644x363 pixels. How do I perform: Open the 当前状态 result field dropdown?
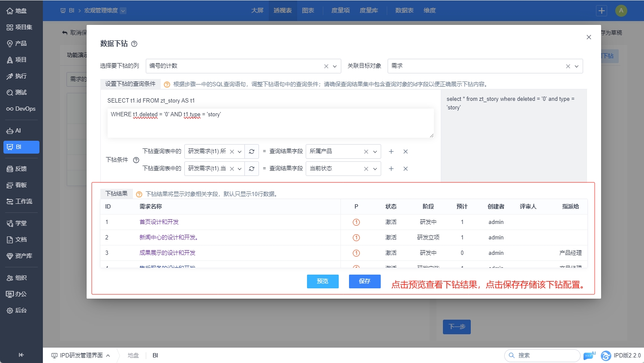375,169
